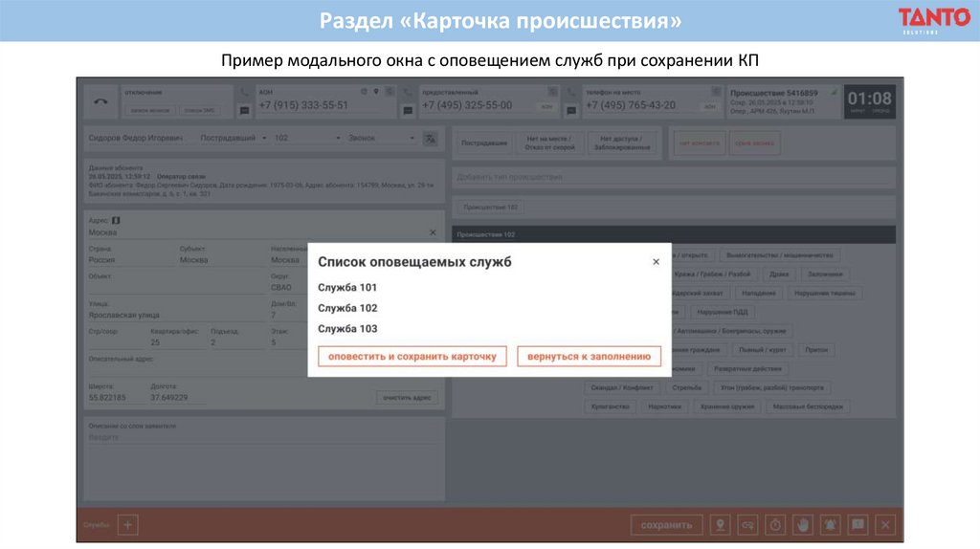Click 'вернуться к заполнению' button

589,357
